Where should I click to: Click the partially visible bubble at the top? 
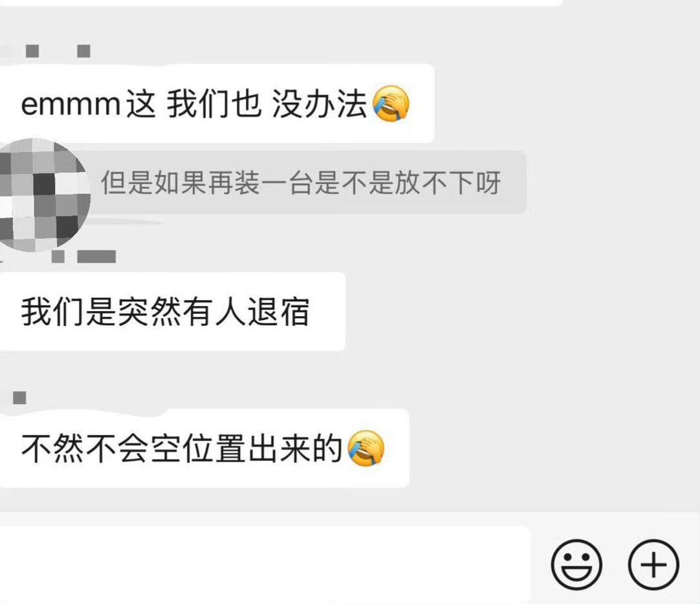coord(281,3)
